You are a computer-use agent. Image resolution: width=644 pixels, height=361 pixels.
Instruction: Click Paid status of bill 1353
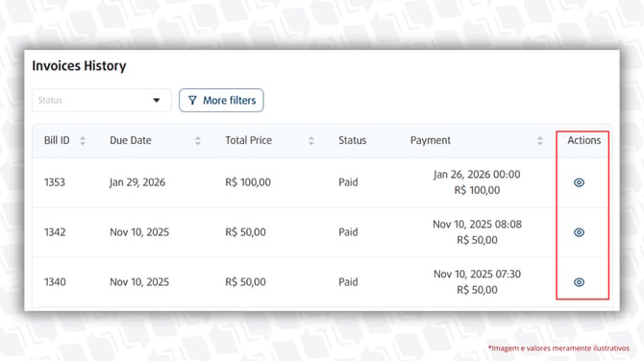pyautogui.click(x=348, y=182)
